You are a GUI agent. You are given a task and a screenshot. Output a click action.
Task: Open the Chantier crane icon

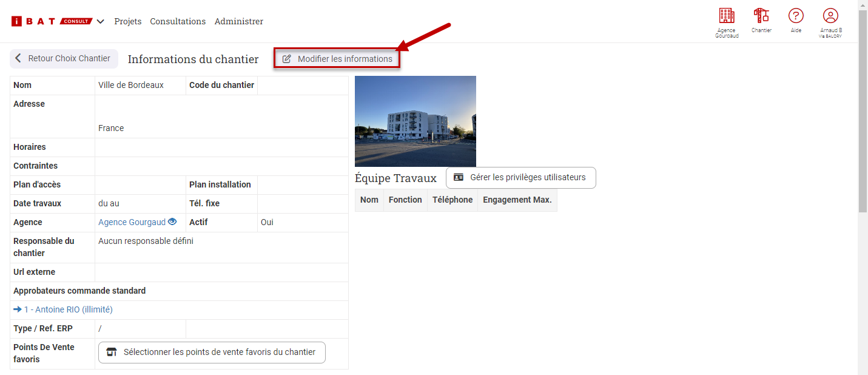pyautogui.click(x=761, y=20)
